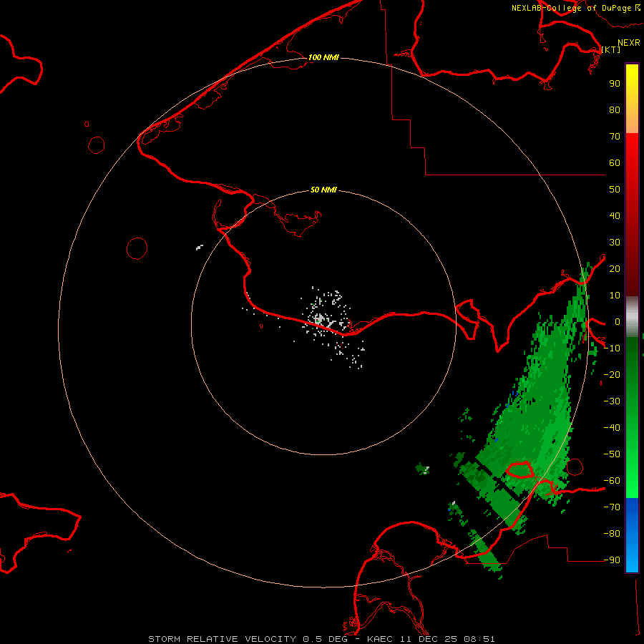Click the [KT] units label
This screenshot has width=644, height=644.
(x=611, y=49)
